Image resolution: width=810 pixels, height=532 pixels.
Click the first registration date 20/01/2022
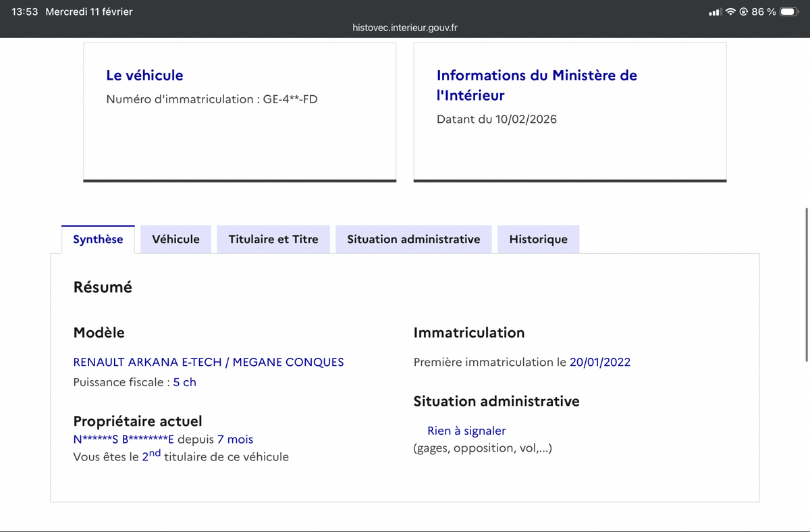point(599,362)
